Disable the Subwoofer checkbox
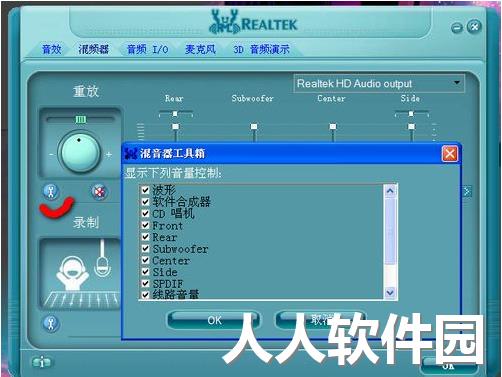The height and width of the screenshot is (377, 502). pos(145,248)
